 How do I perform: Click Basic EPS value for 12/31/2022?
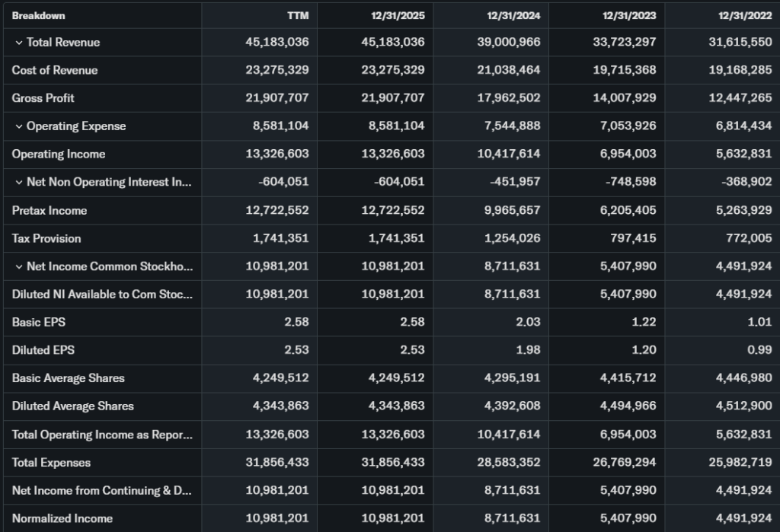[759, 322]
